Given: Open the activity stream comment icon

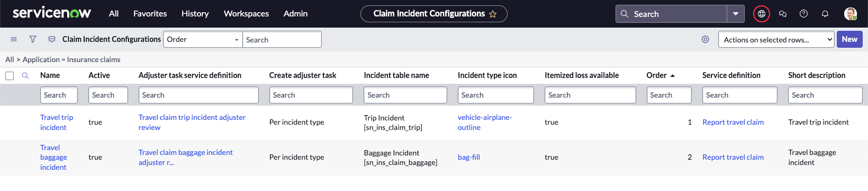Looking at the screenshot, I should pos(52,39).
